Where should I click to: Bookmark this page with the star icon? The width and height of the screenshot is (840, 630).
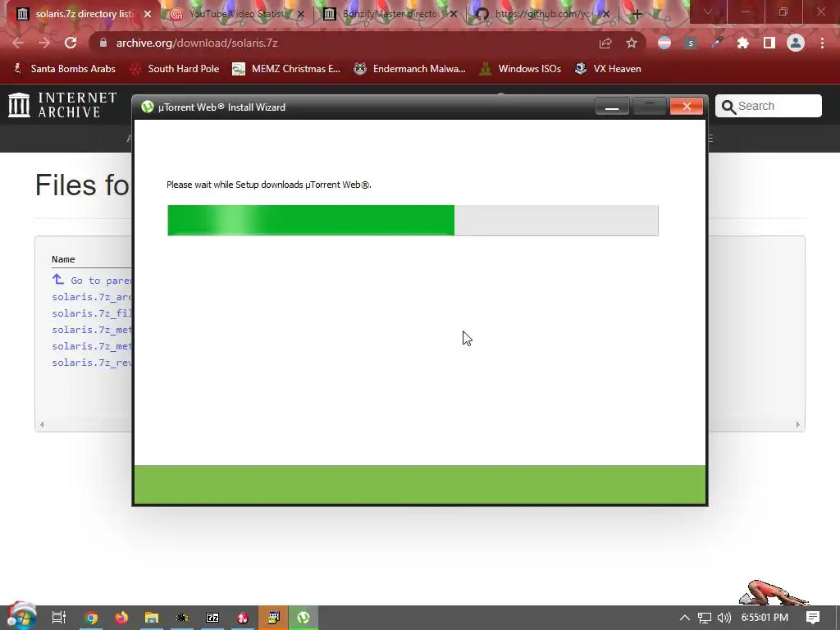(632, 43)
